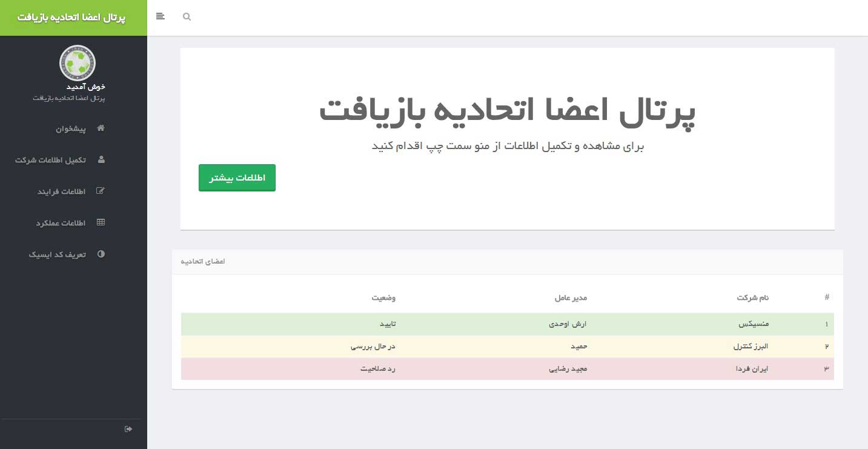
Task: Click the پرتال اعضا اتحادیه بازیافت header logo
Action: click(71, 18)
